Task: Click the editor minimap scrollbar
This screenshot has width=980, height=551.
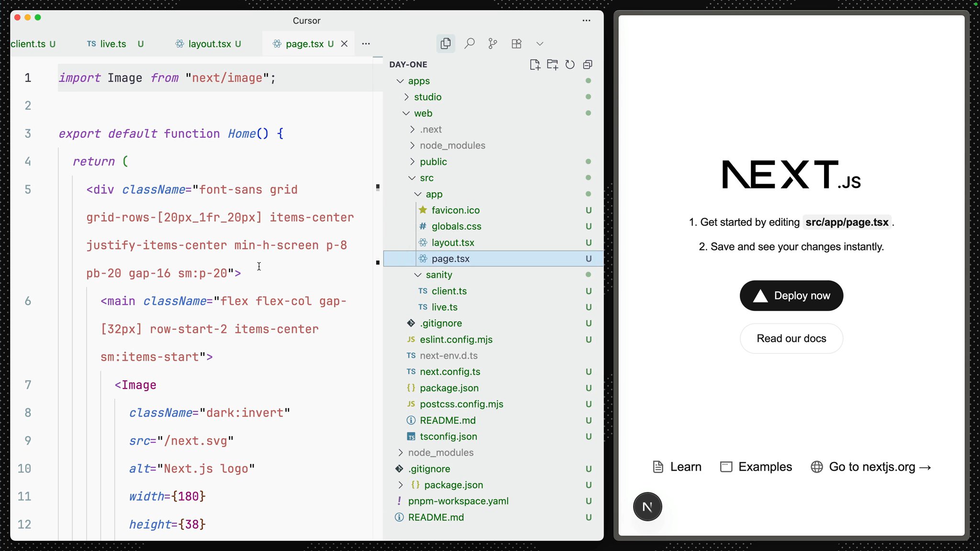Action: (378, 299)
